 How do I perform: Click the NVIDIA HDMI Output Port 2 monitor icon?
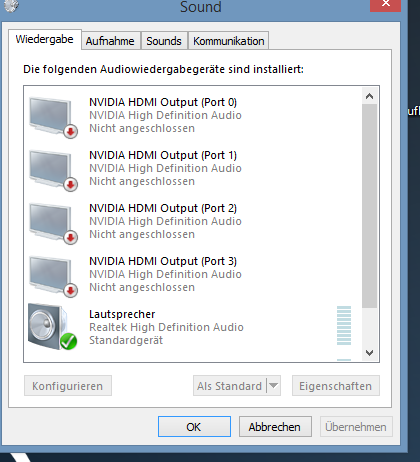tap(53, 223)
